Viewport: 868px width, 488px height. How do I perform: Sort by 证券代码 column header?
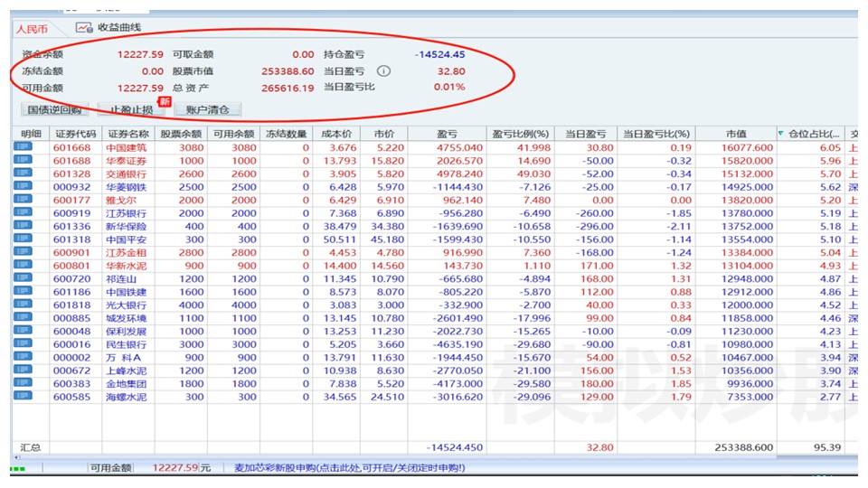pos(75,134)
